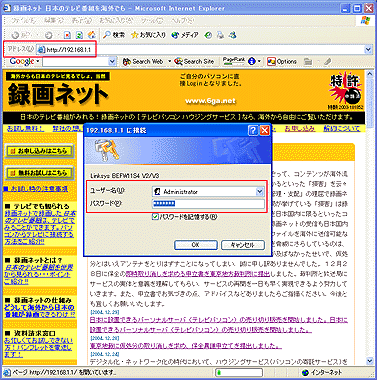Open the ヘルプ menu
377x380 pixels.
182,21
